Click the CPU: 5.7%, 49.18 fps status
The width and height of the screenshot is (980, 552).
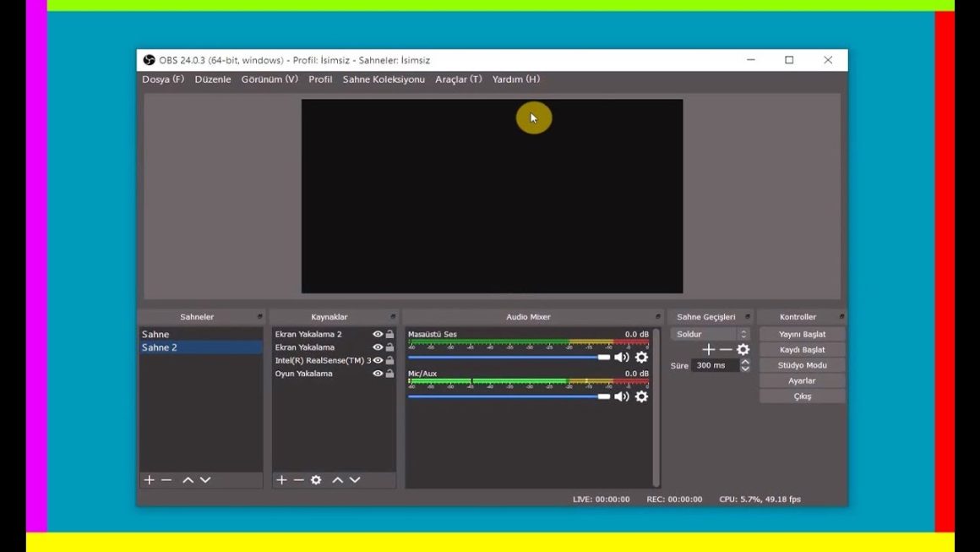[760, 500]
